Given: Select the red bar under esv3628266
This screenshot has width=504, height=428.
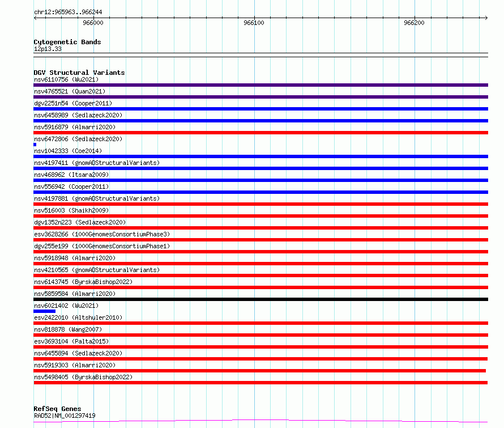Looking at the screenshot, I should pos(260,240).
